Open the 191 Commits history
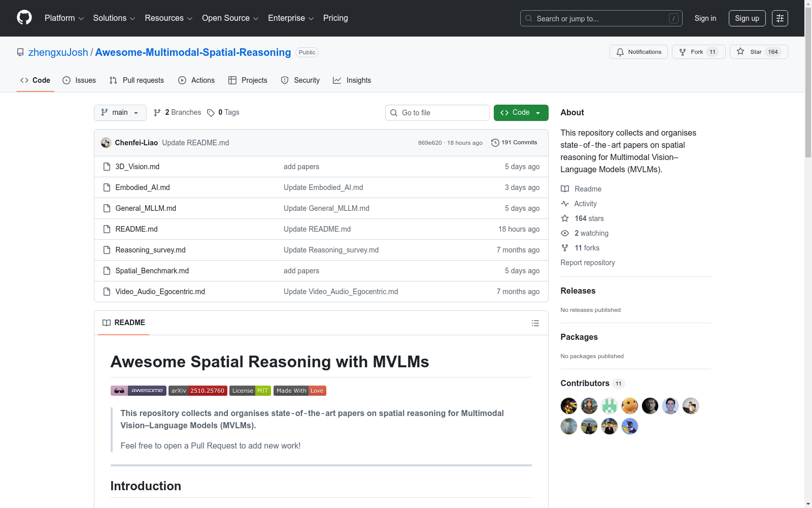Viewport: 812px width, 508px height. (514, 143)
